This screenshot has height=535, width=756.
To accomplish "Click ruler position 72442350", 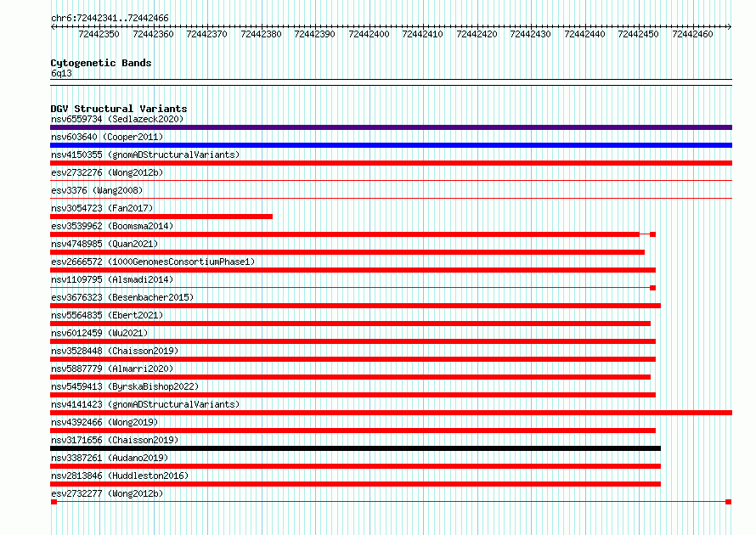I will [99, 34].
